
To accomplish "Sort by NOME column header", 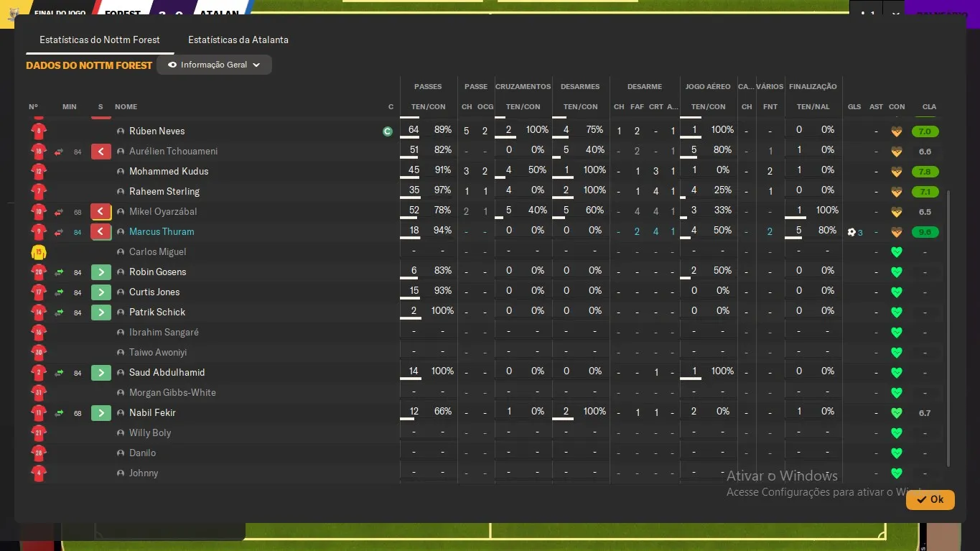I will 126,107.
